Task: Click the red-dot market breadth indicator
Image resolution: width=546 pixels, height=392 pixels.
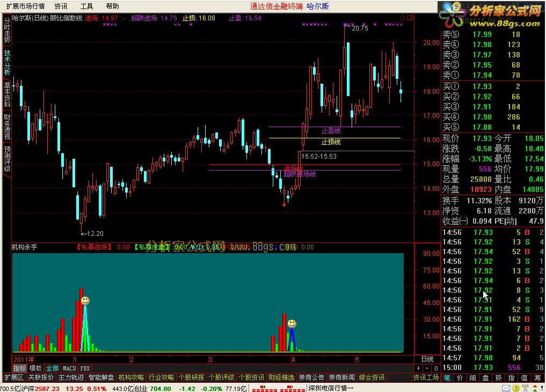Action: pyautogui.click(x=278, y=389)
